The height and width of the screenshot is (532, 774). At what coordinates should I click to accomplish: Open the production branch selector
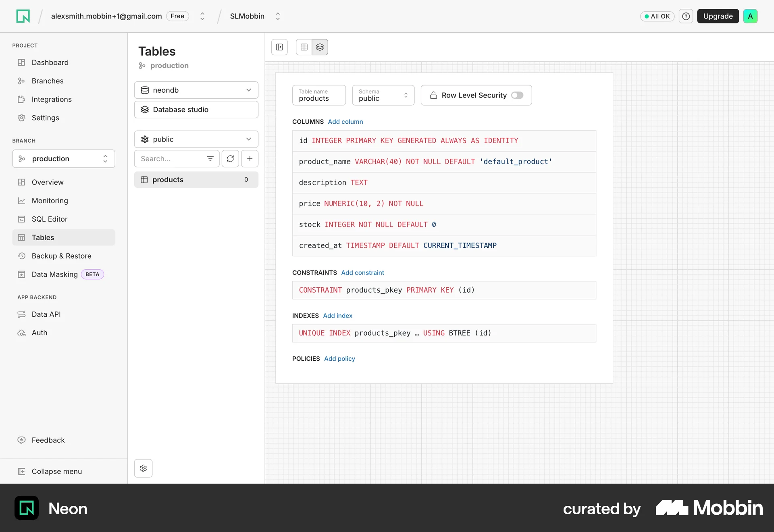coord(64,159)
